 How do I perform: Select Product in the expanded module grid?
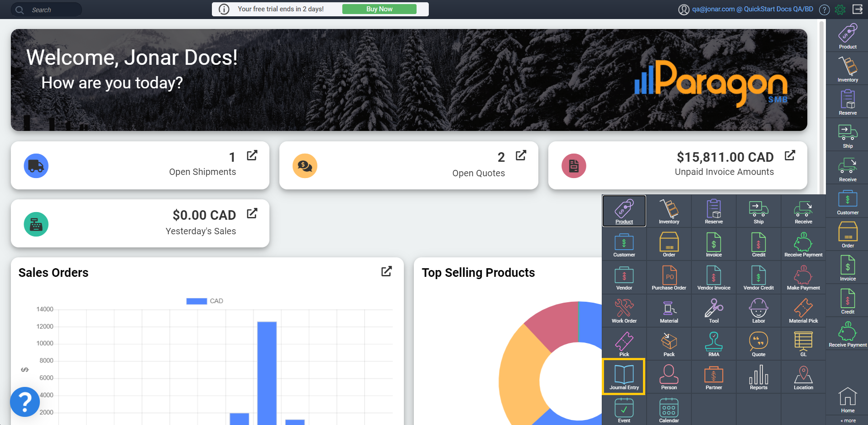coord(624,211)
